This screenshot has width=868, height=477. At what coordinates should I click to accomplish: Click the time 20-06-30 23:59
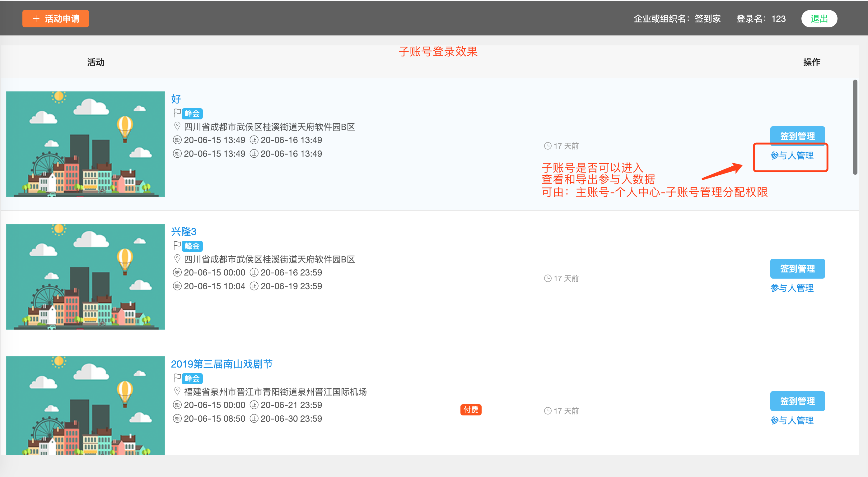click(291, 419)
